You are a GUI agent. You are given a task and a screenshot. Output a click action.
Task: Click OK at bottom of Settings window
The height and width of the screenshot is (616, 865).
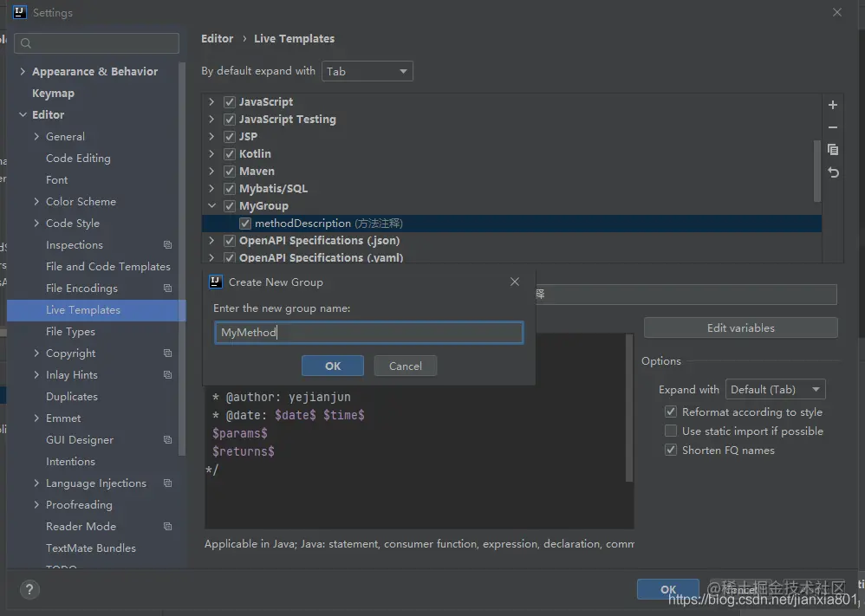[x=668, y=589]
